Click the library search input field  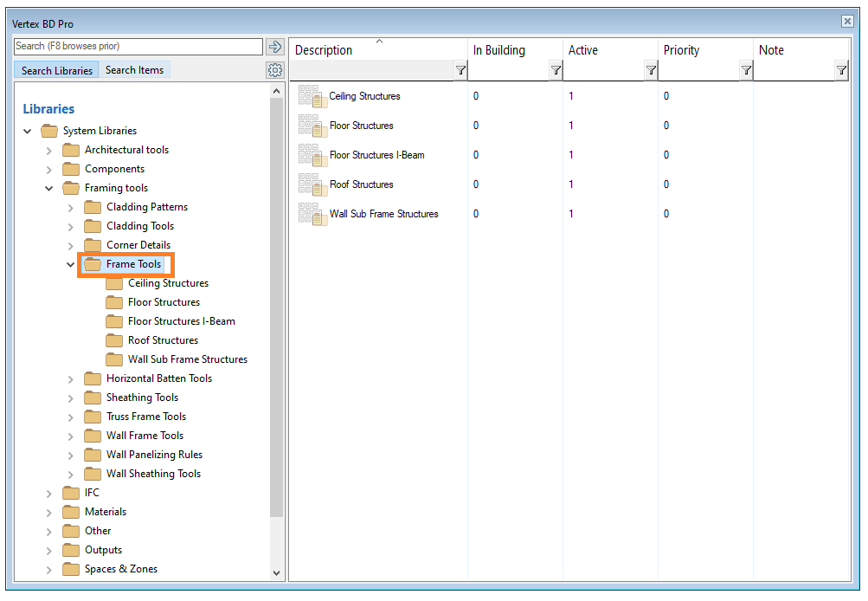coord(138,46)
